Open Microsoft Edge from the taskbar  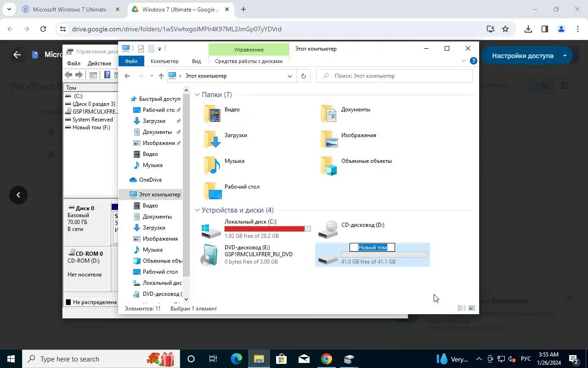[236, 359]
